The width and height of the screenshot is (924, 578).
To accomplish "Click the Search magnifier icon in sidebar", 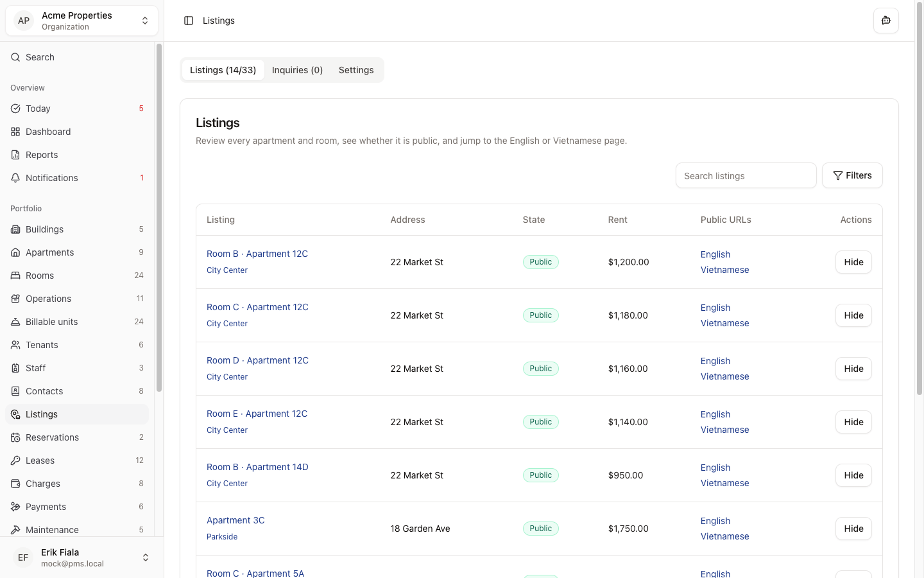I will [15, 57].
